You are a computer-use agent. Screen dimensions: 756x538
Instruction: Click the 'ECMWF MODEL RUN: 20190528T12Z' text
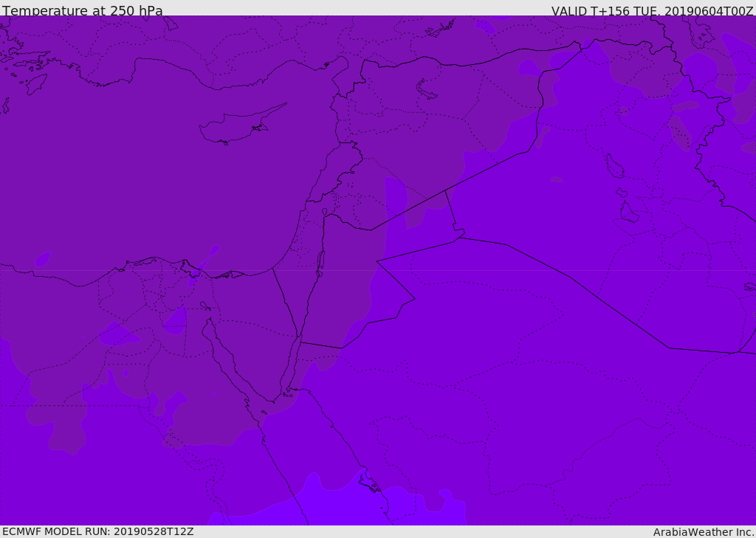[x=98, y=531]
